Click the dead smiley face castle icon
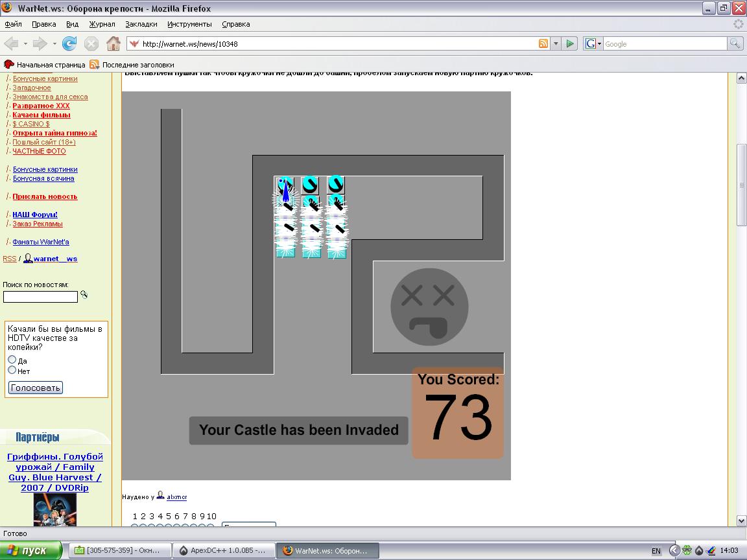 coord(429,307)
